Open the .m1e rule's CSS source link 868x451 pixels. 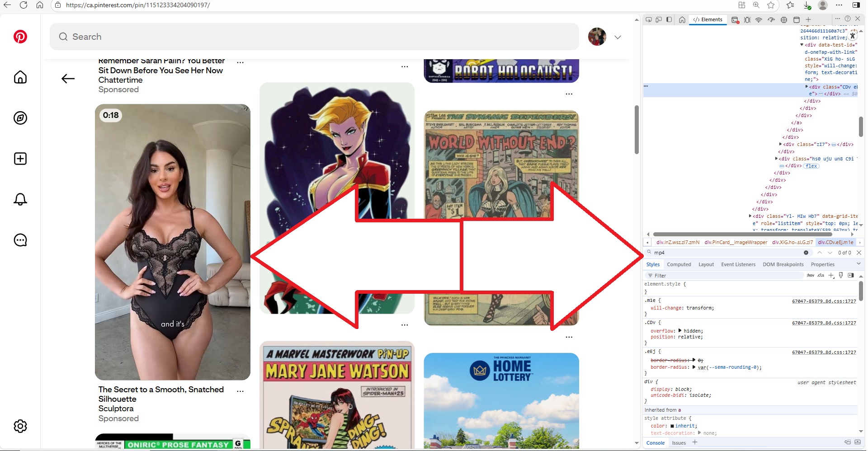point(824,301)
